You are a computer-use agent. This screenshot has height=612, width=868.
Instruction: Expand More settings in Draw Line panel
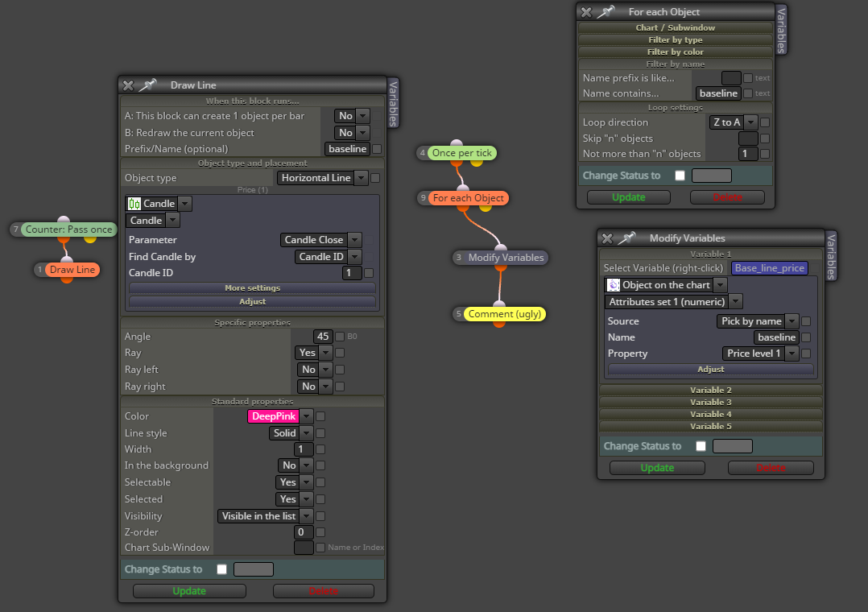coord(253,288)
